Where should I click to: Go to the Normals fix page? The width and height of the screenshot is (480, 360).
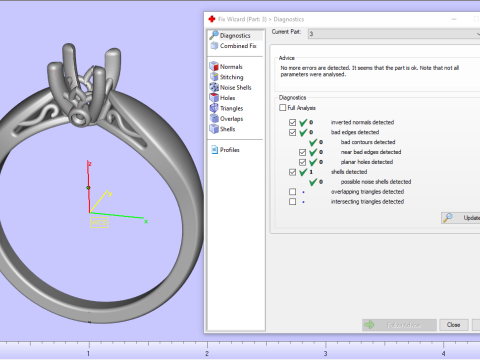pyautogui.click(x=231, y=67)
